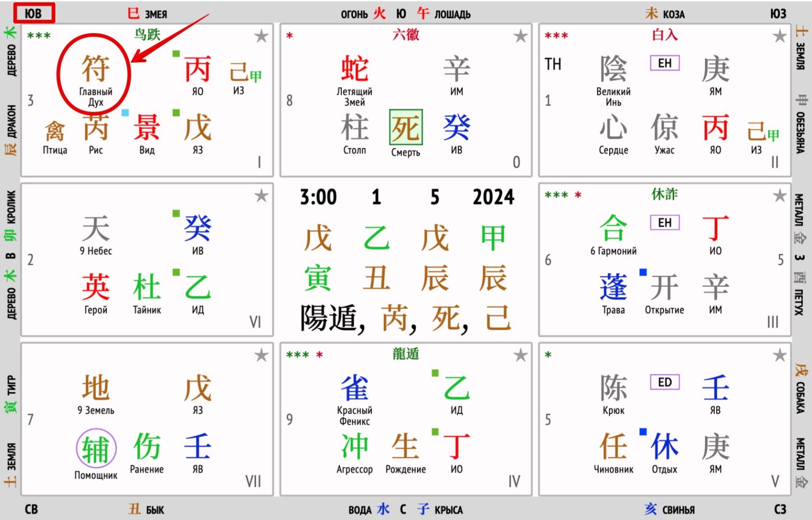This screenshot has width=812, height=520.
Task: Select the ЮВ direction label
Action: tap(33, 13)
